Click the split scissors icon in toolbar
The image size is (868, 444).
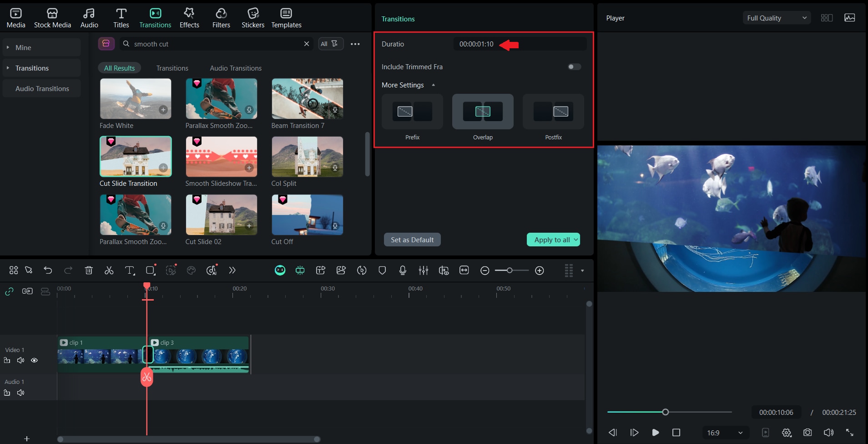click(109, 270)
